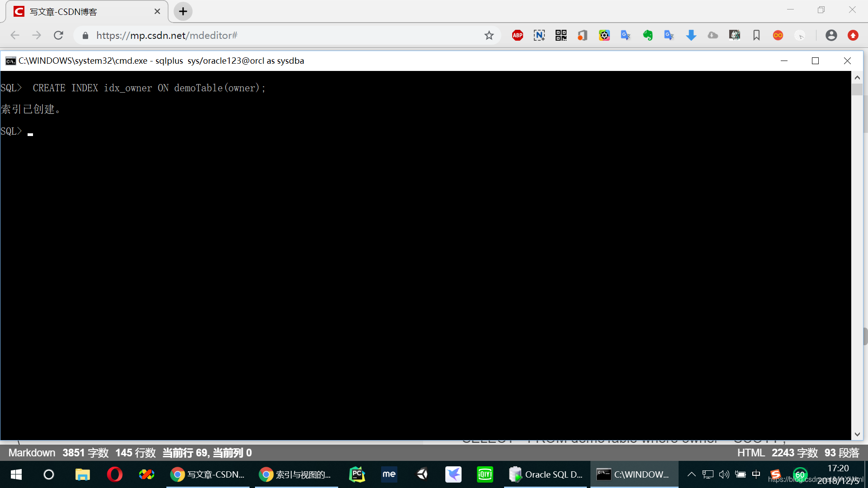The height and width of the screenshot is (488, 868).
Task: Toggle the Chinese input method indicator
Action: (756, 474)
